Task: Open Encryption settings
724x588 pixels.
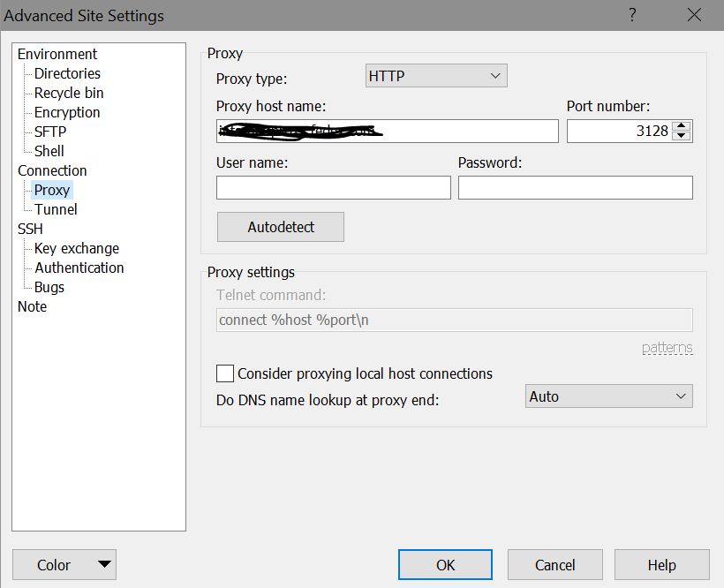Action: pyautogui.click(x=66, y=112)
